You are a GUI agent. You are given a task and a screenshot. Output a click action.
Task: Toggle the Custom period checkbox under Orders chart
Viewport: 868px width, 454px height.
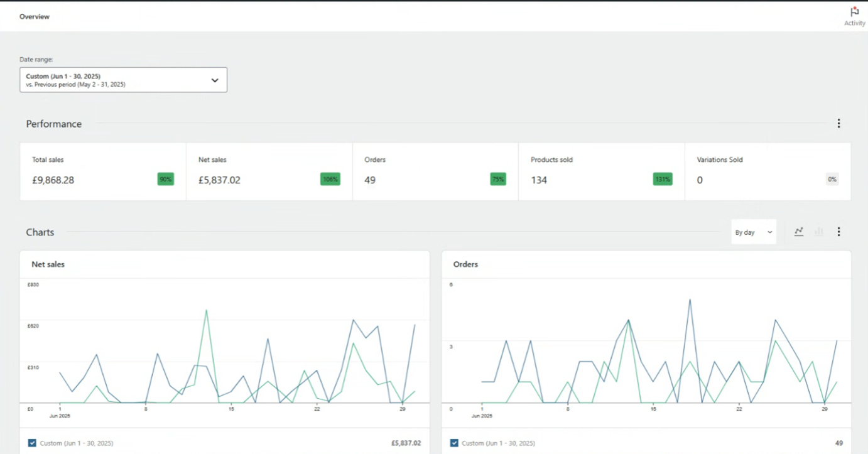(x=454, y=443)
